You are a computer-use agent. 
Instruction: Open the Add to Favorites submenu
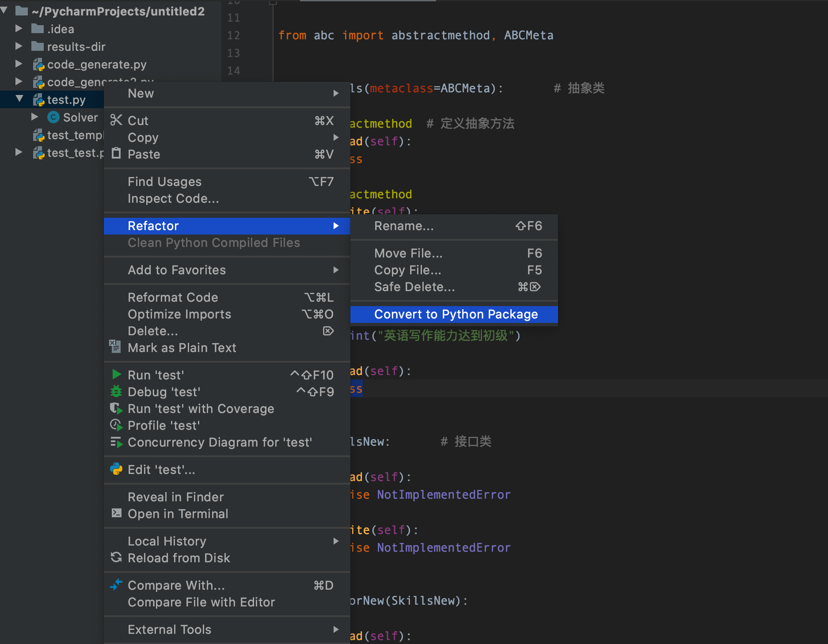coord(227,270)
